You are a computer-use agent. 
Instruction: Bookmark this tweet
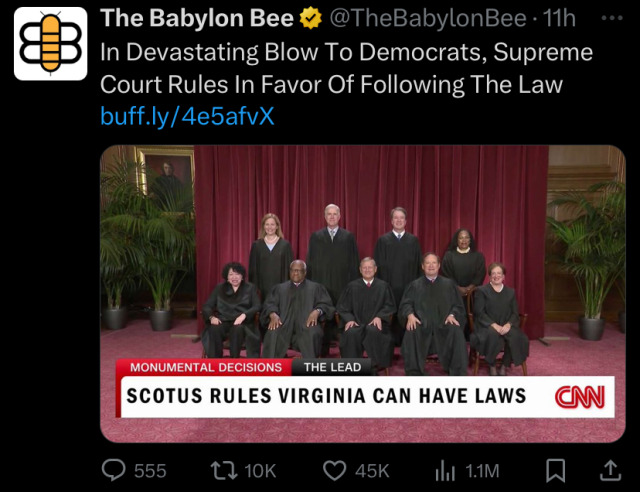click(x=556, y=471)
